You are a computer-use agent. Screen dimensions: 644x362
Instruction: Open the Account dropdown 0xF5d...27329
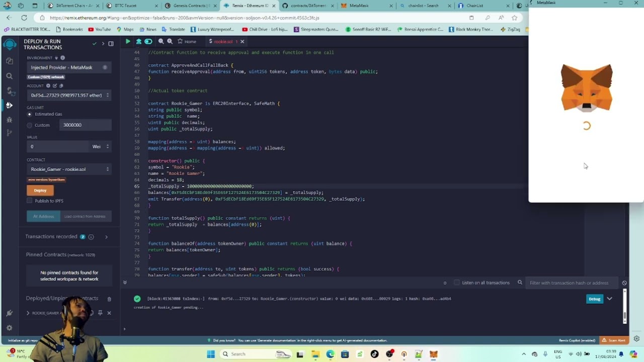69,95
